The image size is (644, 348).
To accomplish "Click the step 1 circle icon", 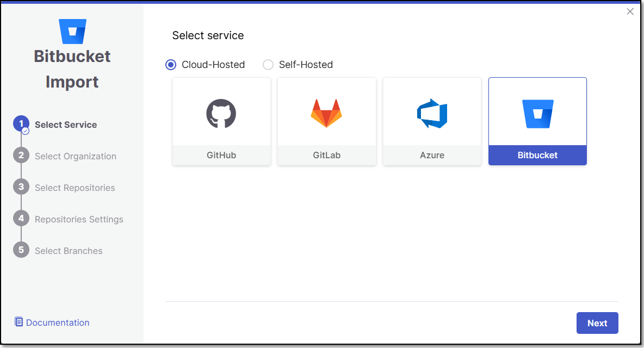I will (x=21, y=125).
